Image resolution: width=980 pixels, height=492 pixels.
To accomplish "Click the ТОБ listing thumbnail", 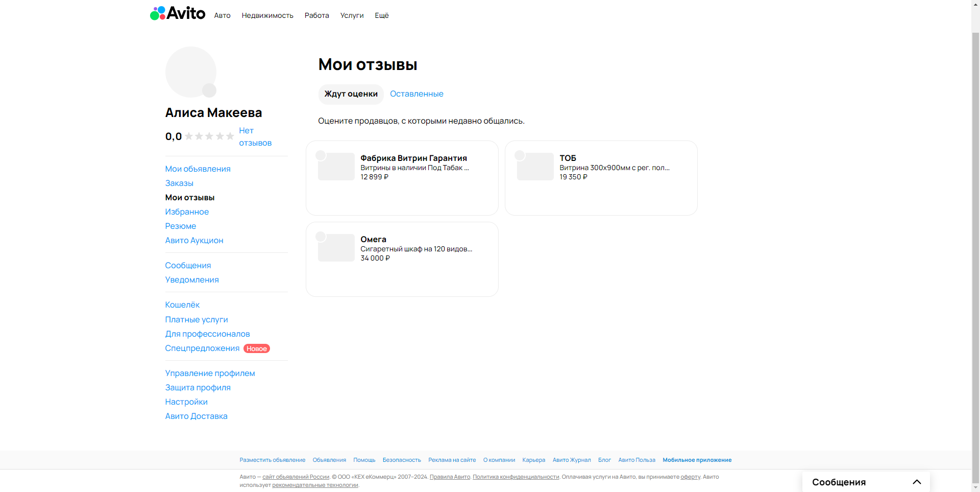I will coord(535,167).
